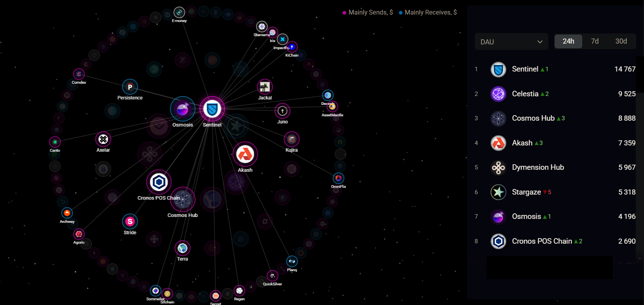Click the Stride node
Screen dimensions: 644x305
(130, 222)
